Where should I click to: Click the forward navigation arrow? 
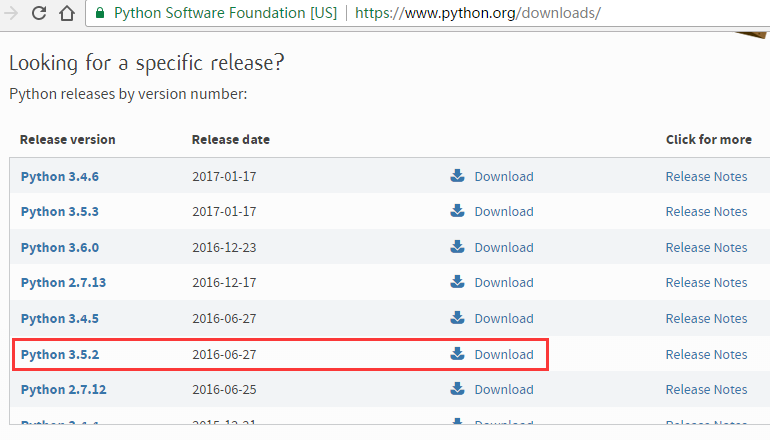coord(10,13)
